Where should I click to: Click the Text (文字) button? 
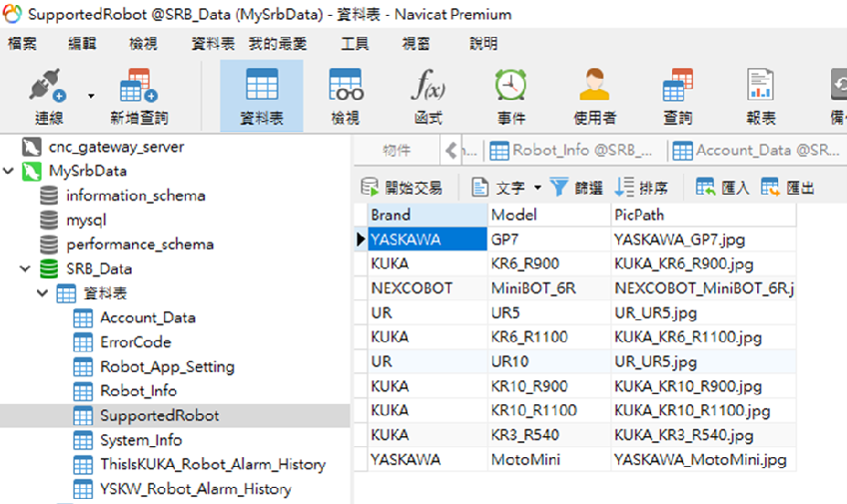(498, 188)
